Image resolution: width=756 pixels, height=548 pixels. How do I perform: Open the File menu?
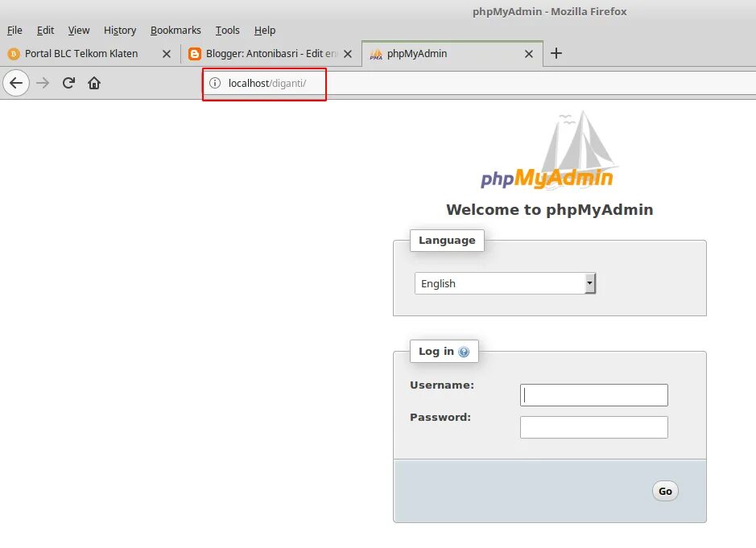click(14, 30)
